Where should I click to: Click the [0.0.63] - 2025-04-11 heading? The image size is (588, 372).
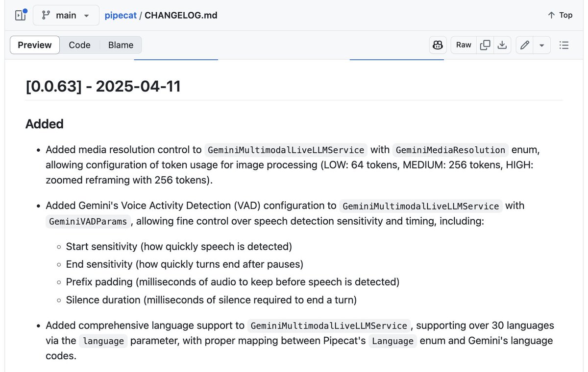click(x=103, y=87)
